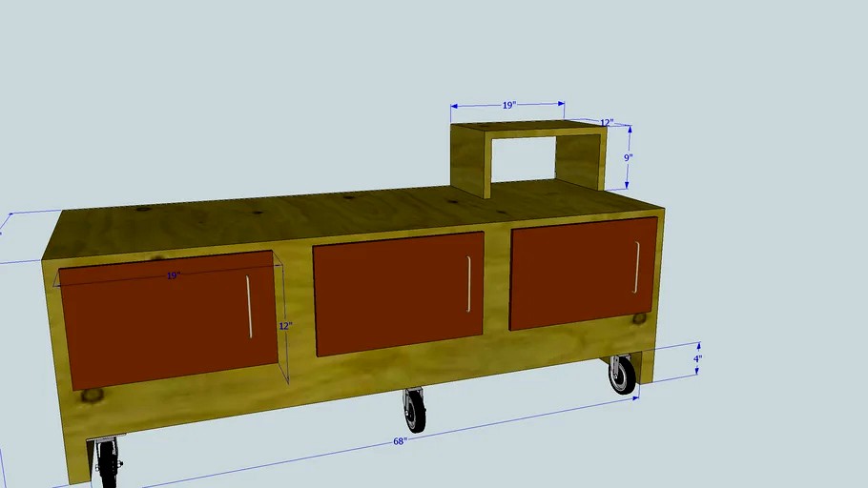
Task: Select the right red cabinet door
Action: (x=584, y=274)
